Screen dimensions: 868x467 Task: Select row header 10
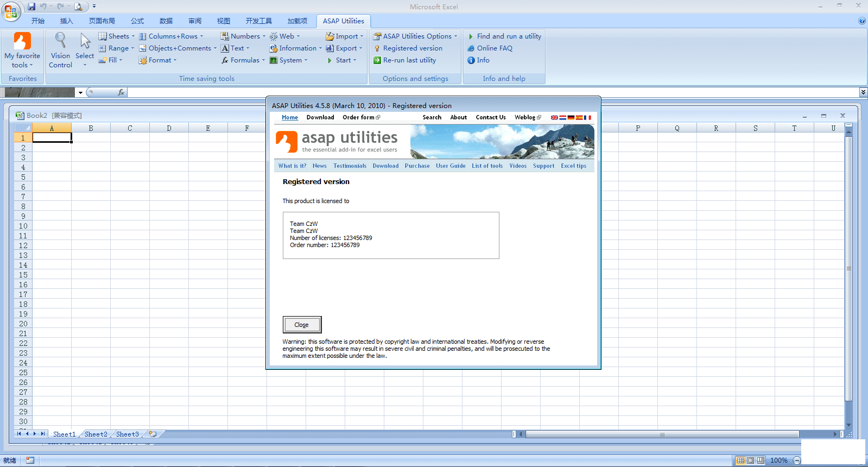click(23, 226)
